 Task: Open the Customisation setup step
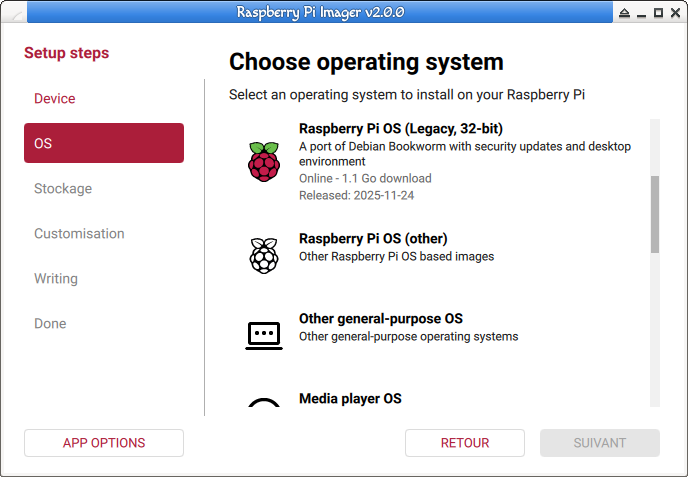(104, 233)
